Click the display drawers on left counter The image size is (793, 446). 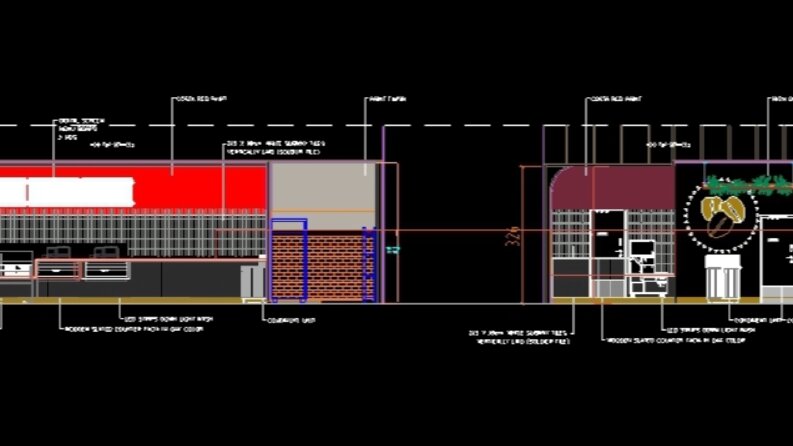[83, 270]
